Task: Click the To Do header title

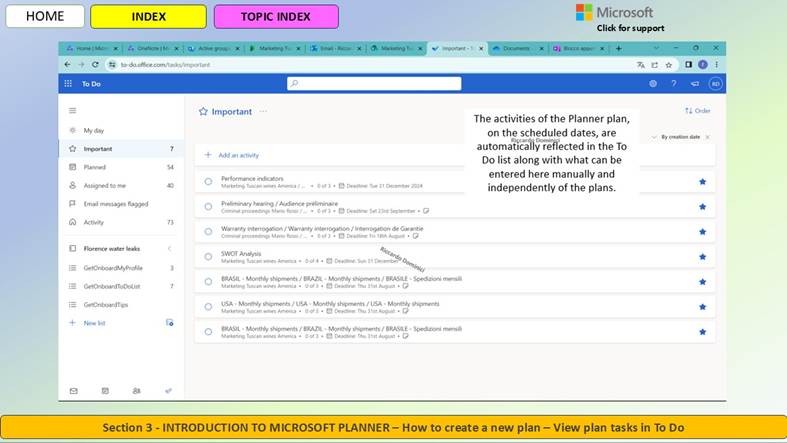Action: [x=91, y=84]
